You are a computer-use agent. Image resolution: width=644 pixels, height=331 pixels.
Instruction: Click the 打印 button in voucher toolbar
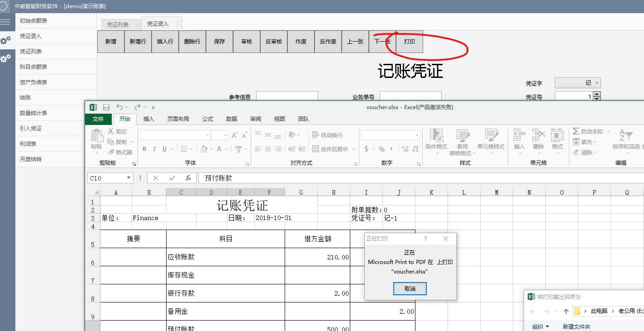tap(410, 41)
